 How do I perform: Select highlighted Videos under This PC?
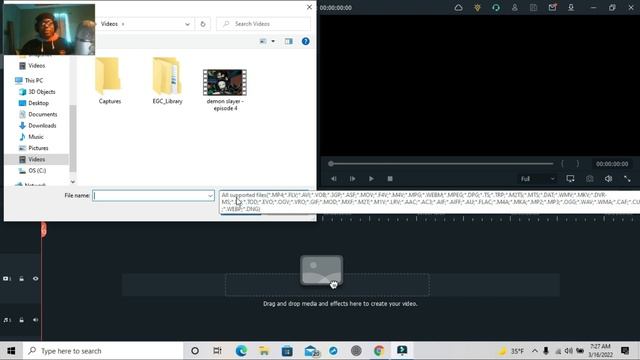(x=37, y=159)
